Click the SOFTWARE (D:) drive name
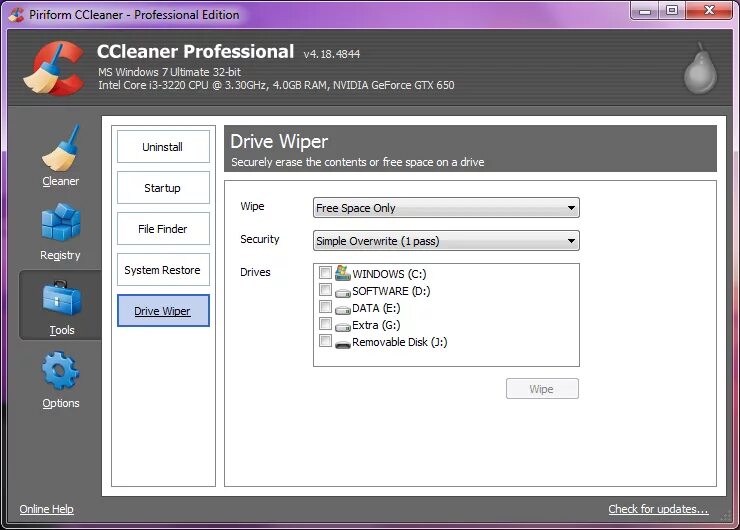 391,291
